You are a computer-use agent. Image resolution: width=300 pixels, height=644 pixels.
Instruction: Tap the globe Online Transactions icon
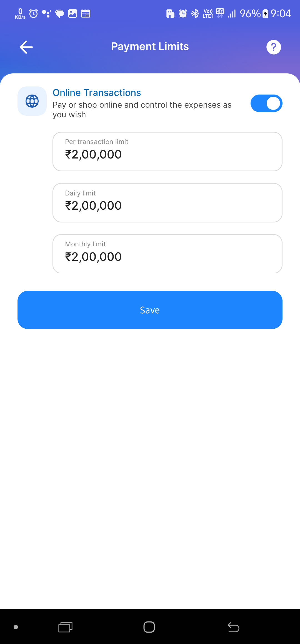click(x=32, y=101)
